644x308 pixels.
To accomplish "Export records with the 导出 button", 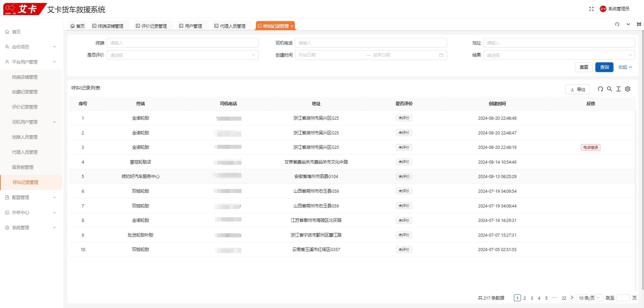I will click(x=578, y=89).
